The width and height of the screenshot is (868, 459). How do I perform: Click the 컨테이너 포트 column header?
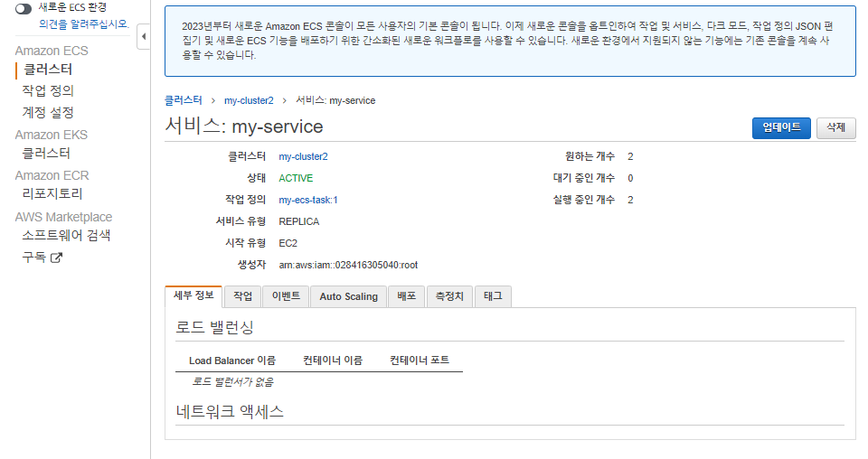coord(419,361)
